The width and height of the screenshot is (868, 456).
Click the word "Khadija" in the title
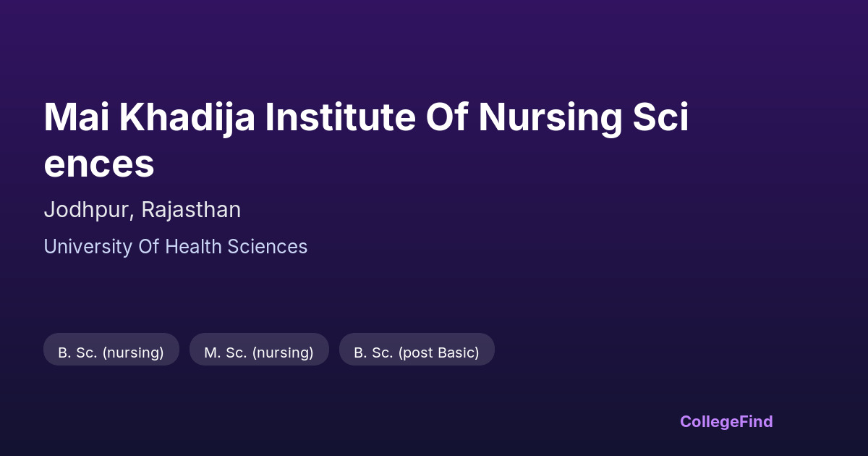187,117
